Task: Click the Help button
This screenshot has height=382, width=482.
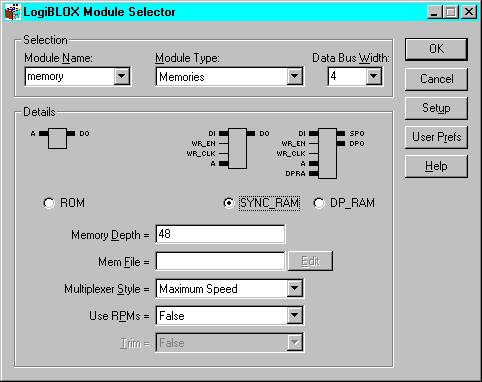Action: pyautogui.click(x=436, y=166)
